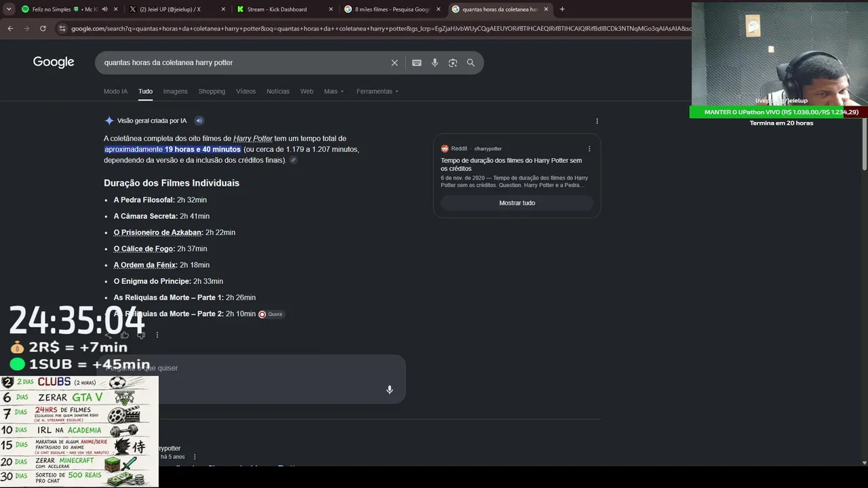
Task: Dislike the AI overview with thumbs down
Action: (141, 335)
